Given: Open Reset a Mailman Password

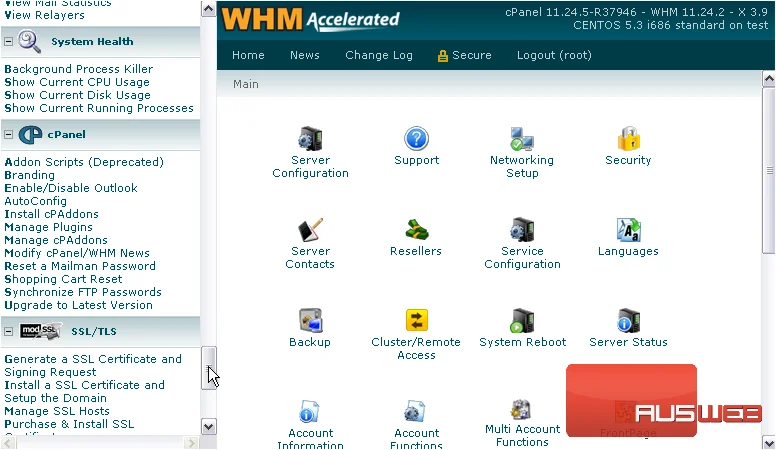Looking at the screenshot, I should click(x=80, y=266).
